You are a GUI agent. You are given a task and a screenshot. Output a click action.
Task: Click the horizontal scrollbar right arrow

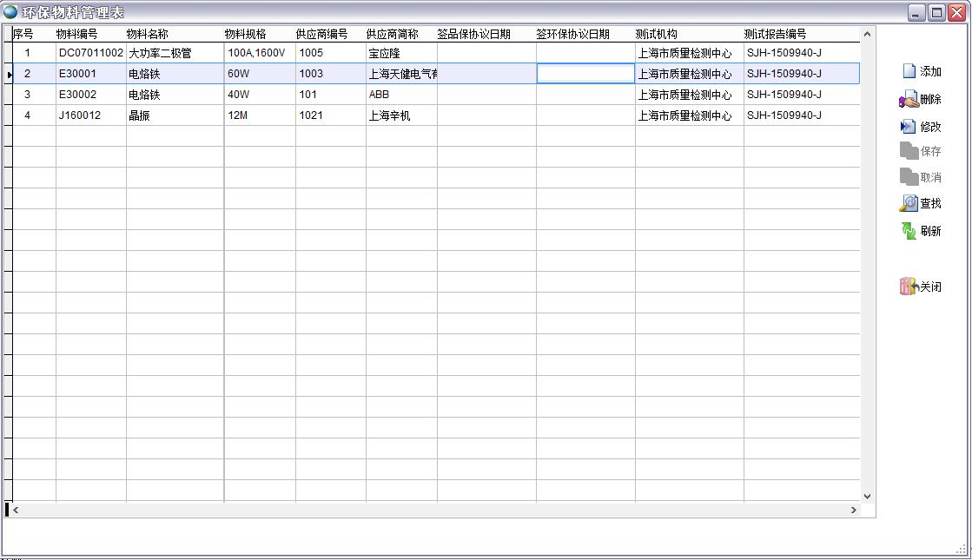pos(852,508)
